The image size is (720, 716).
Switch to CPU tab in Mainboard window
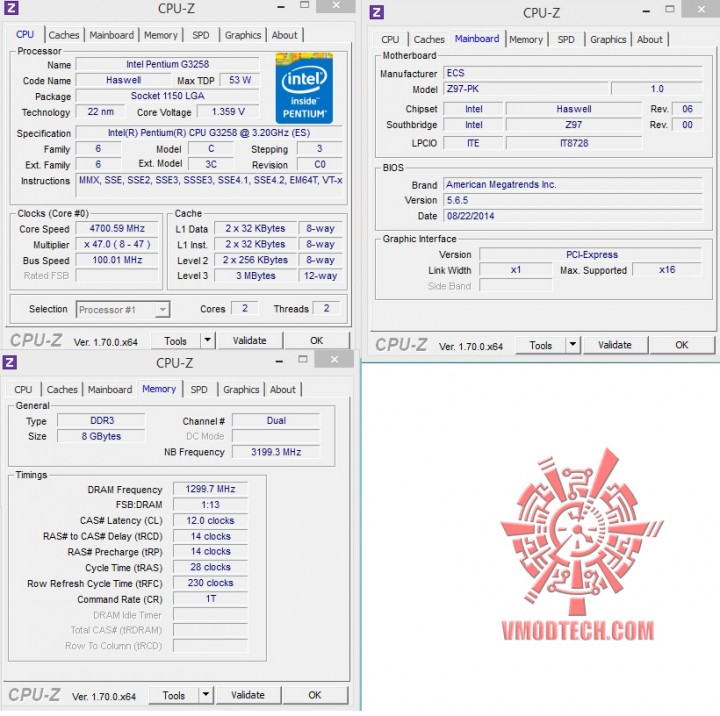(x=390, y=39)
